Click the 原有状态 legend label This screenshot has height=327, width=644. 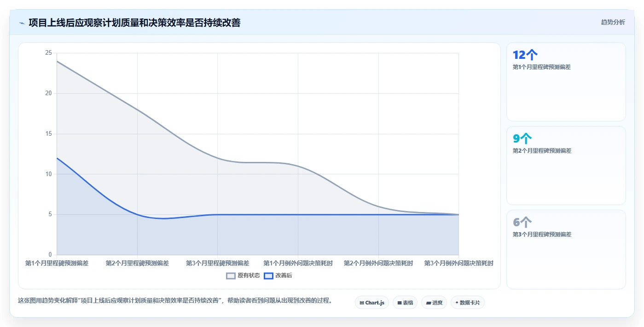249,275
